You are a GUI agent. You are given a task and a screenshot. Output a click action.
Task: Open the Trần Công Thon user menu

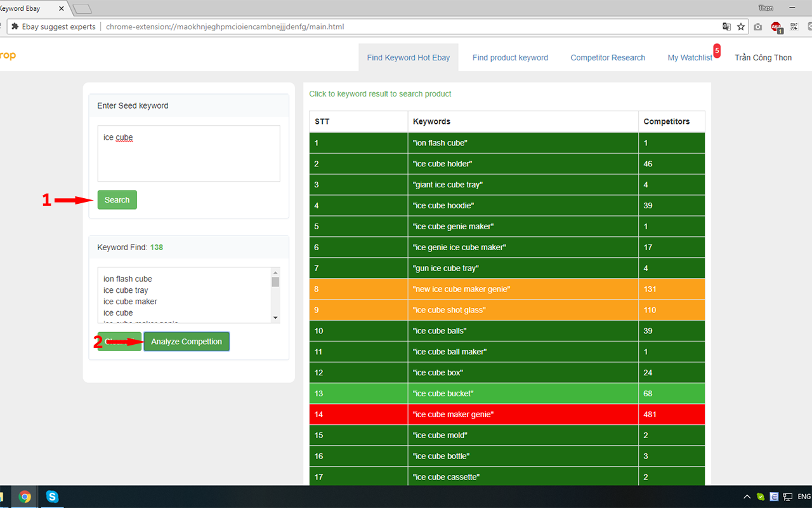(763, 58)
